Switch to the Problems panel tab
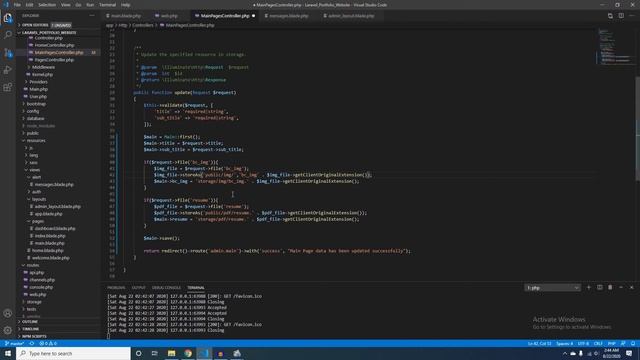Viewport: 640px width, 360px height. pos(116,288)
